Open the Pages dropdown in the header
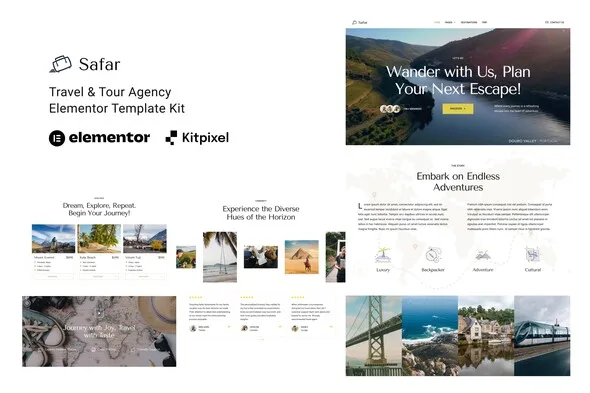The width and height of the screenshot is (590, 393). click(450, 23)
